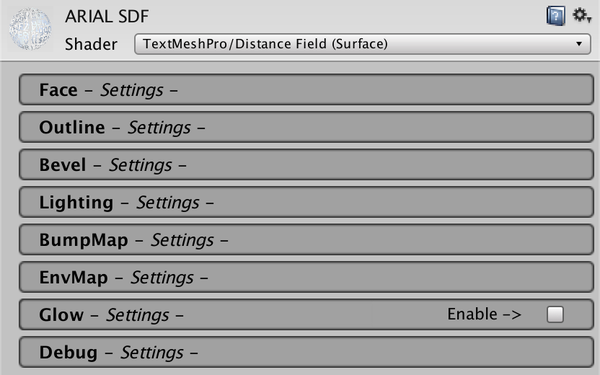
Task: Expand the EnvMap Settings section
Action: [306, 277]
